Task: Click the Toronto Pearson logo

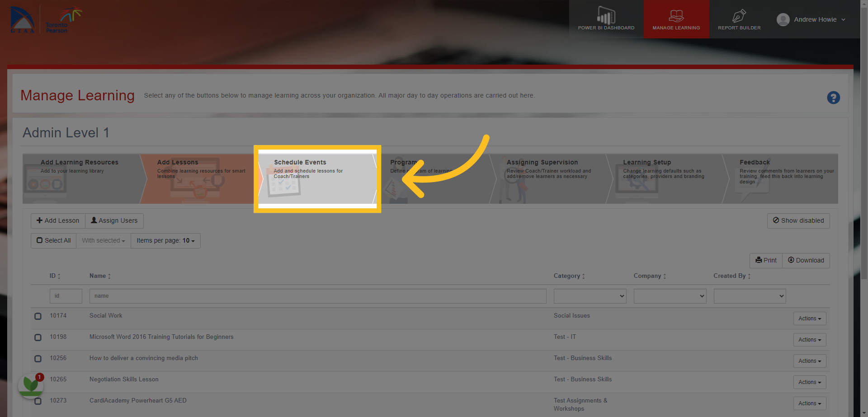Action: (x=64, y=20)
